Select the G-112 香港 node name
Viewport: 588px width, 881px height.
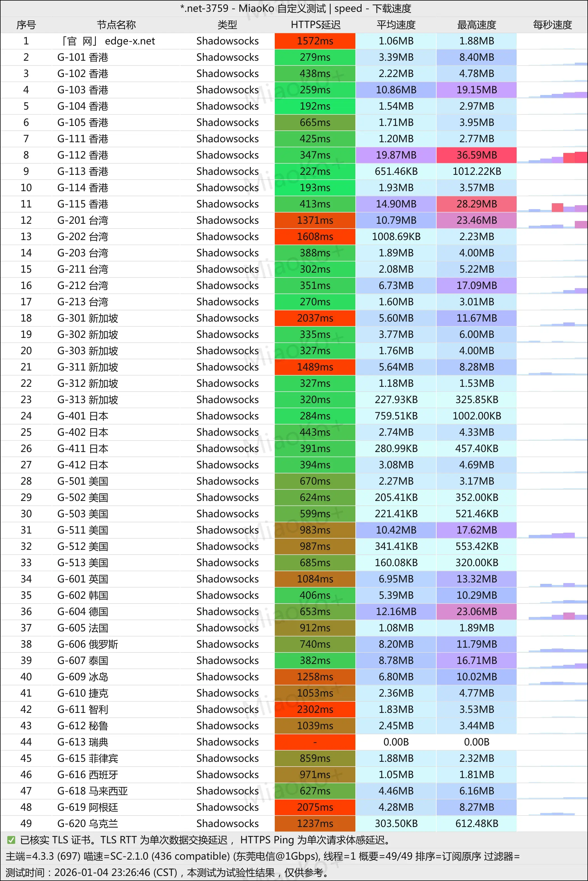83,155
